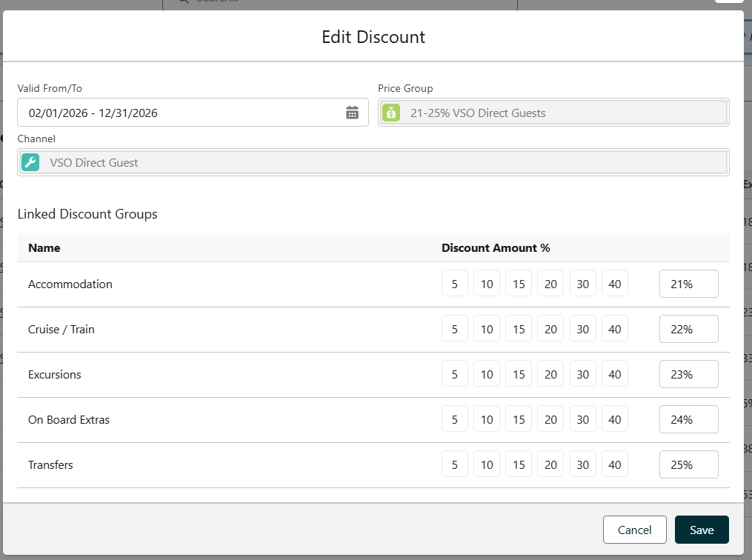Click the Valid From/To date range field
Screen dimensions: 752x560
click(x=182, y=113)
